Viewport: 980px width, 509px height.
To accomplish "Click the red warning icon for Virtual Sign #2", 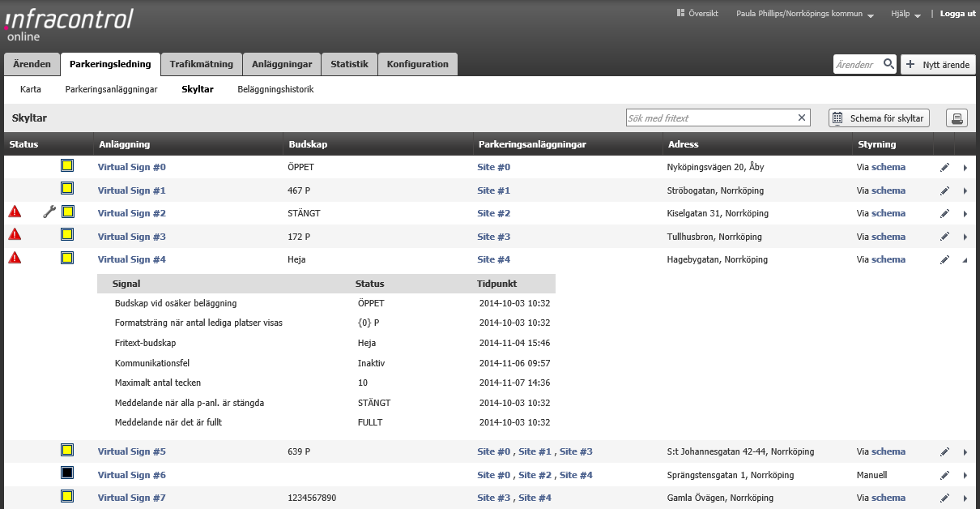I will [15, 212].
